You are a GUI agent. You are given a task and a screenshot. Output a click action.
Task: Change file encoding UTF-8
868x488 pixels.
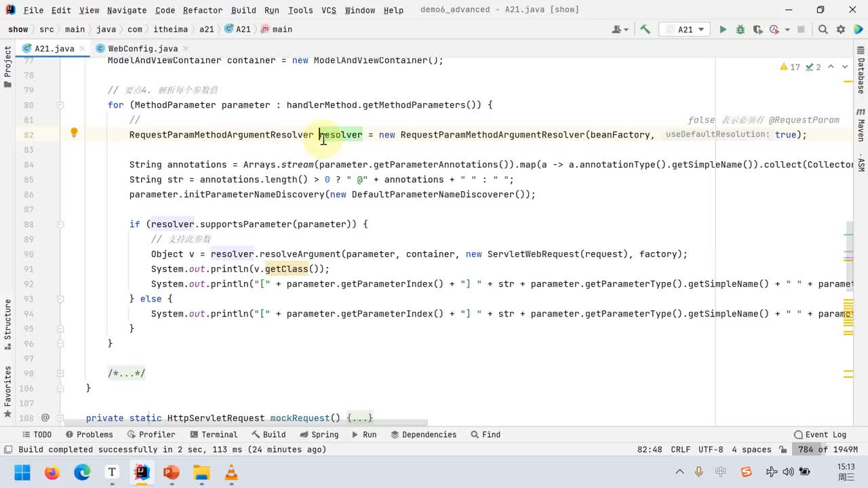(711, 449)
